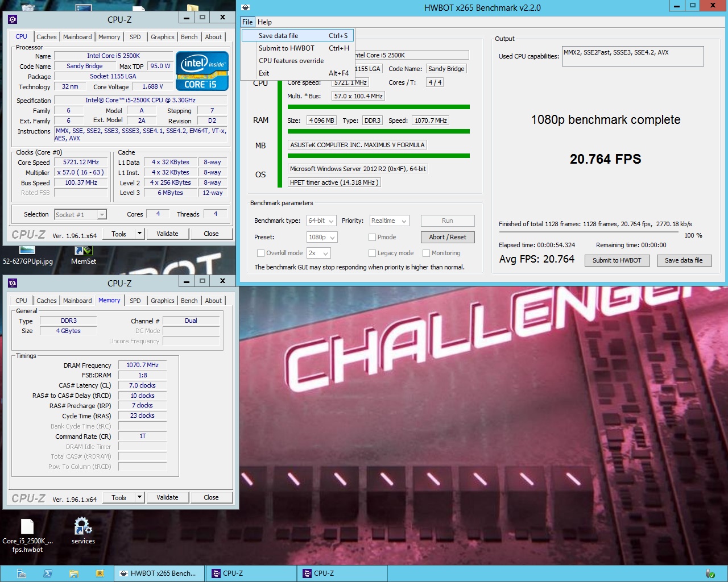Click the Abort / Reset button

tap(448, 237)
